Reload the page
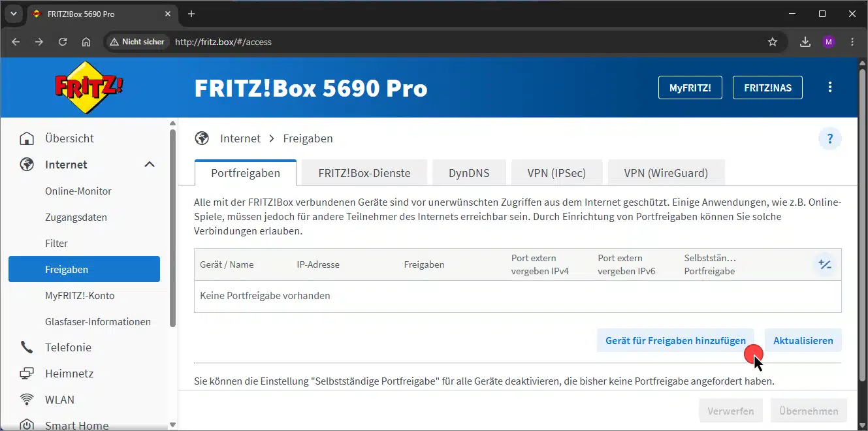This screenshot has height=431, width=868. (x=63, y=42)
